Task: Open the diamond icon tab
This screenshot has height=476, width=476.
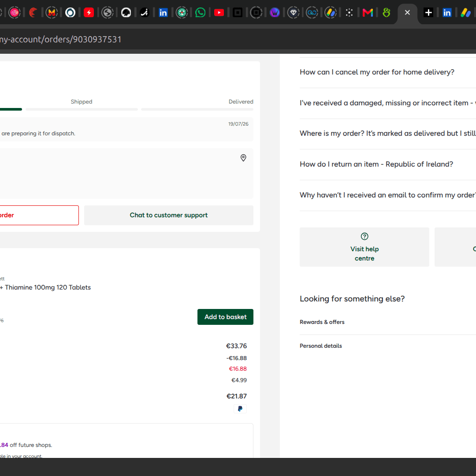Action: pos(293,12)
